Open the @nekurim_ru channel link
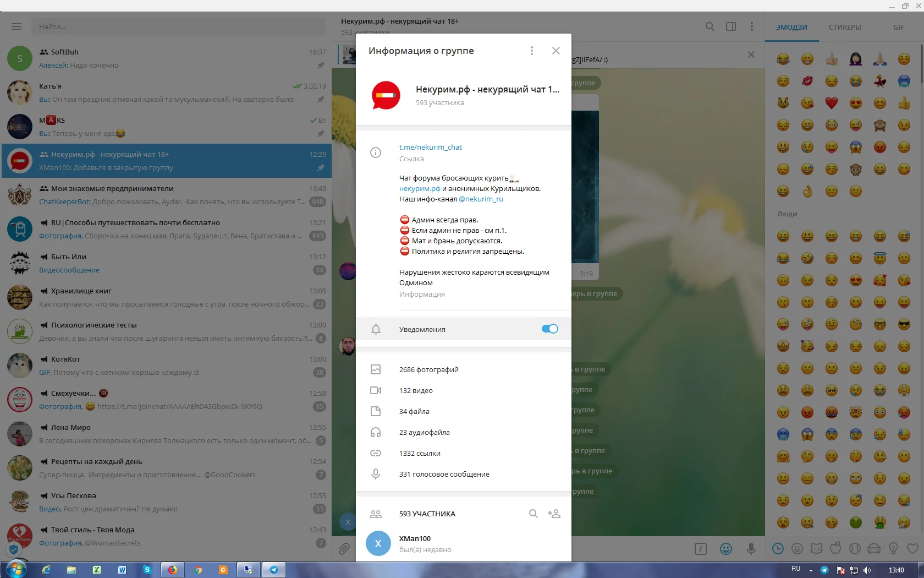 pos(481,199)
